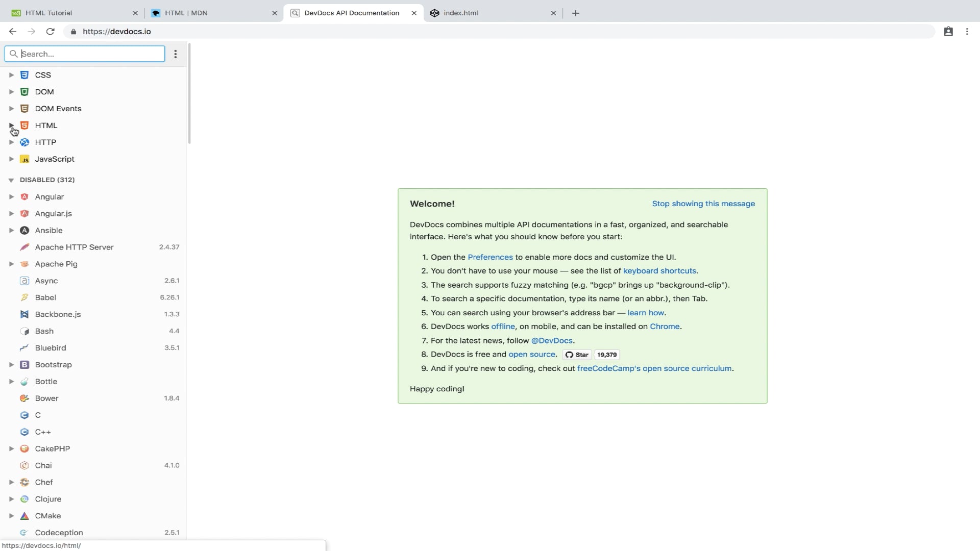The height and width of the screenshot is (551, 980).
Task: Expand the DOM Events docs arrow
Action: tap(11, 109)
